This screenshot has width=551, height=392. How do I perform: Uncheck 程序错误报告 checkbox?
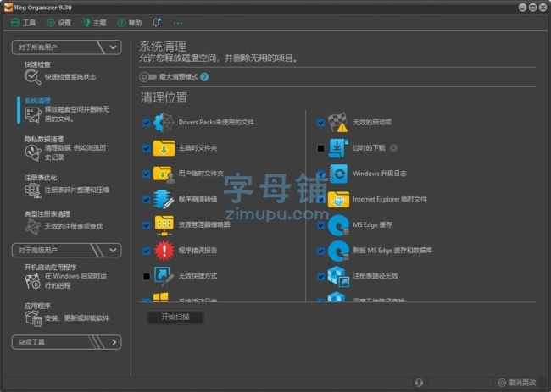[147, 251]
